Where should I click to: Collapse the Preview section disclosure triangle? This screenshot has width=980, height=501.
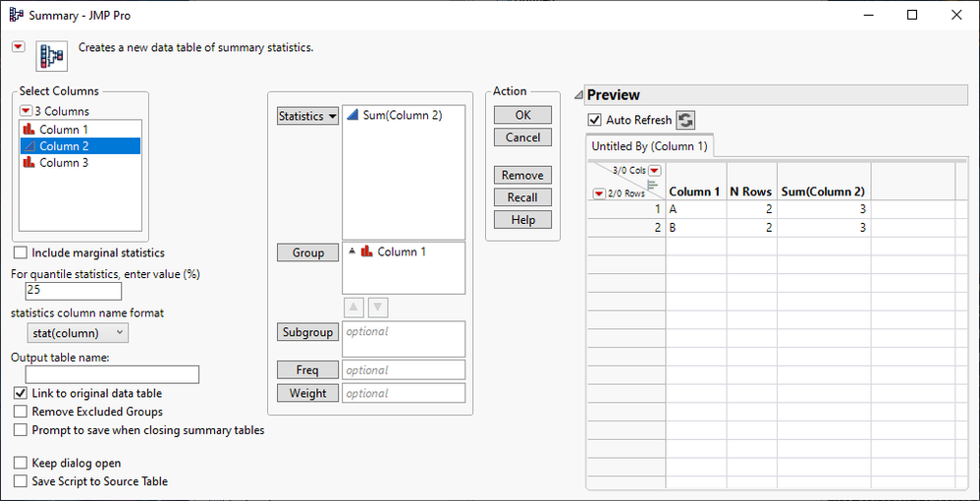click(578, 95)
